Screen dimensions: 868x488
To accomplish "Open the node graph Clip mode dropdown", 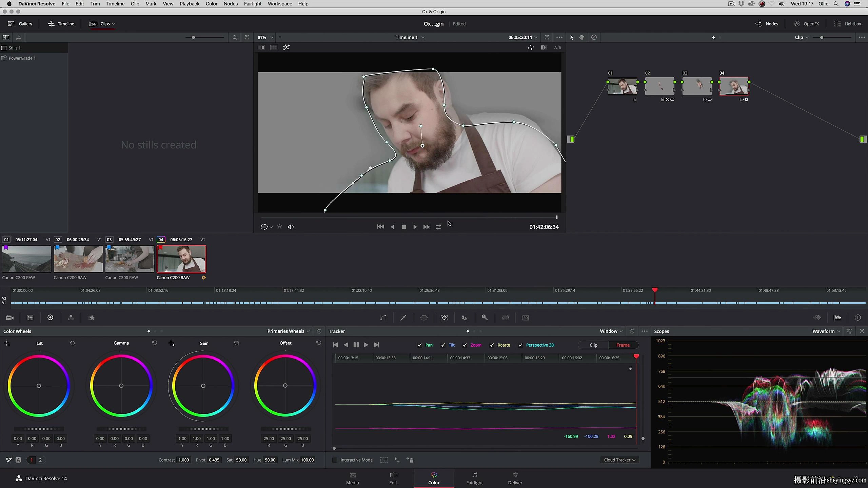I will (x=802, y=37).
